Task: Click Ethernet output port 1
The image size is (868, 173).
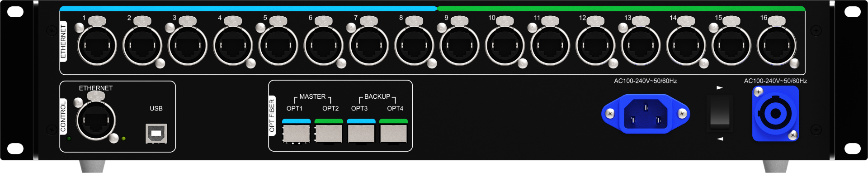Action: (97, 46)
